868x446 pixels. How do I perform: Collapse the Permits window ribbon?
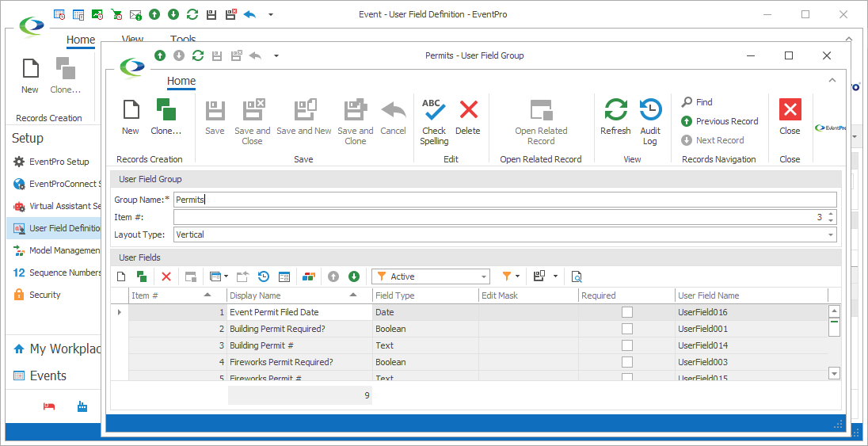[x=832, y=80]
